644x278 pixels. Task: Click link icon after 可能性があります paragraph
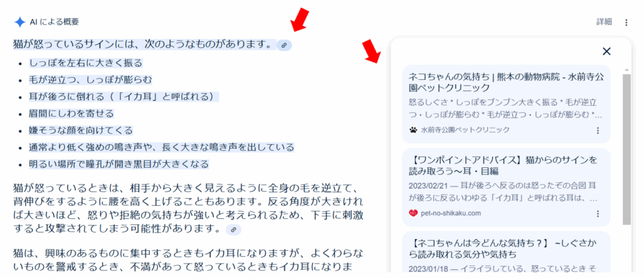(x=233, y=230)
